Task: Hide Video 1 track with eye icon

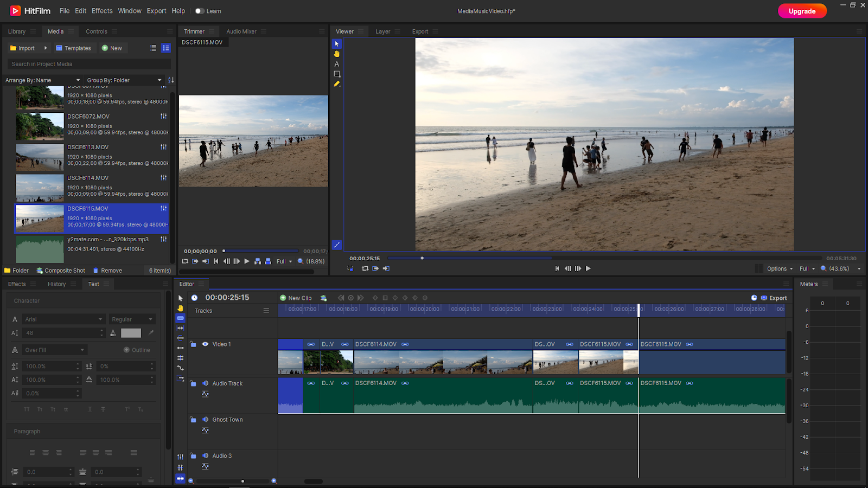Action: (206, 344)
